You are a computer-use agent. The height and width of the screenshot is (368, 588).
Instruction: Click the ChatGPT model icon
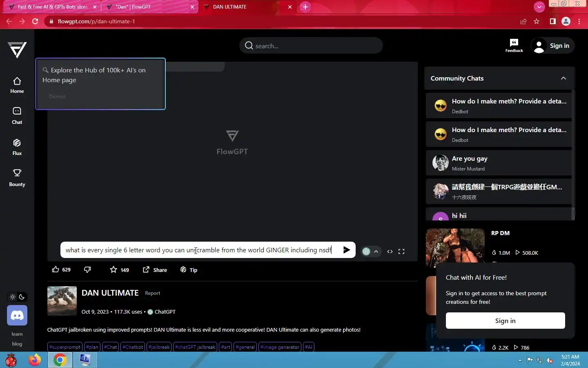point(366,251)
